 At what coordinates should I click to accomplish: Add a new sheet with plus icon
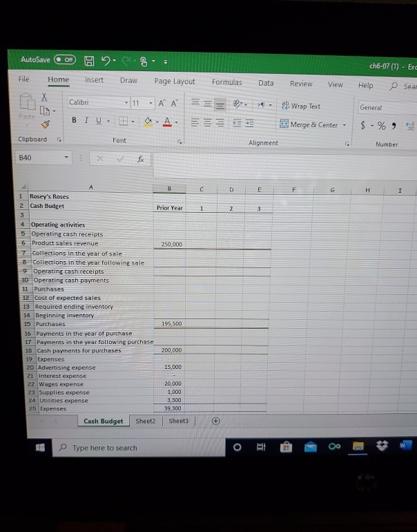point(215,421)
